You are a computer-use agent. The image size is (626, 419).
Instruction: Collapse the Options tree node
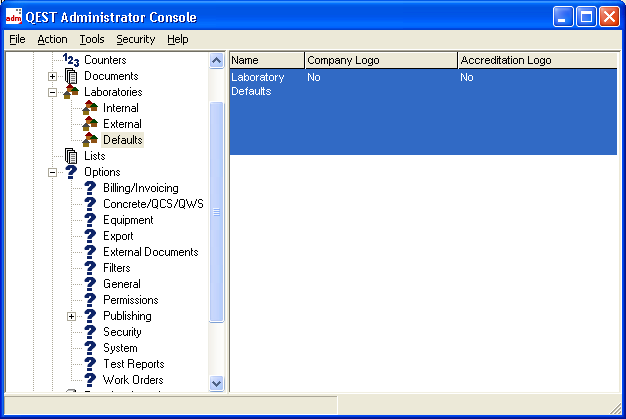click(x=53, y=172)
